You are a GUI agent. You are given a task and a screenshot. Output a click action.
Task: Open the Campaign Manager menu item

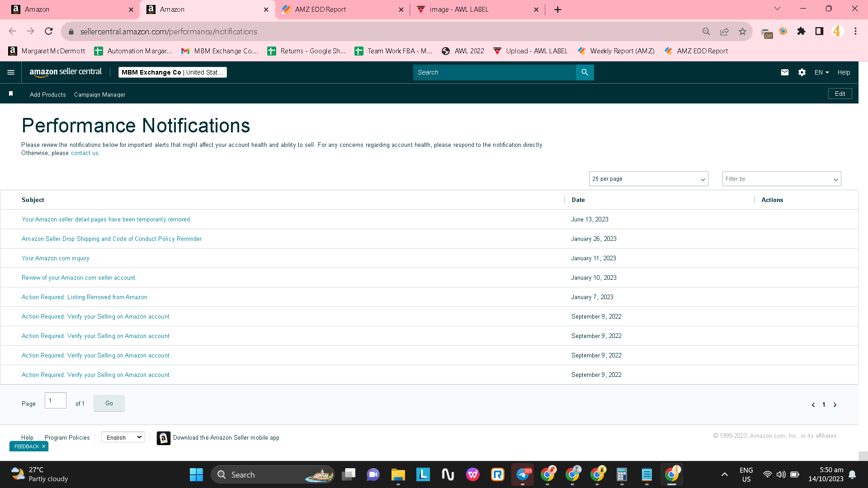pos(99,94)
